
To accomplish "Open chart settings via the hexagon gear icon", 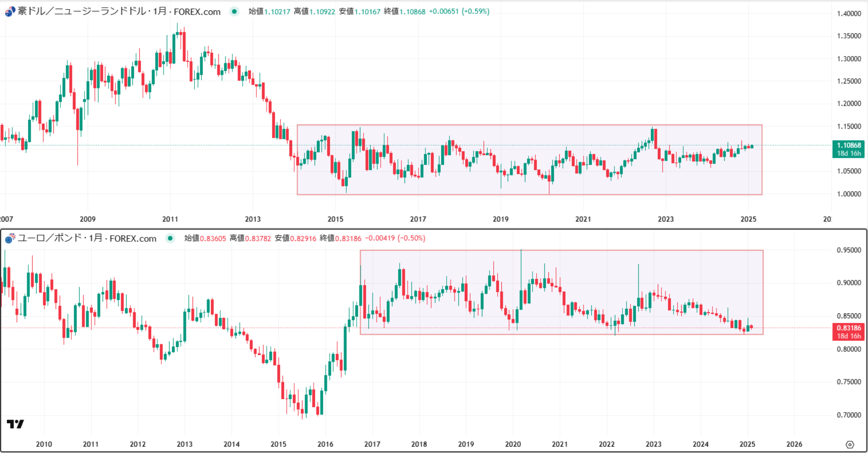I will (849, 444).
